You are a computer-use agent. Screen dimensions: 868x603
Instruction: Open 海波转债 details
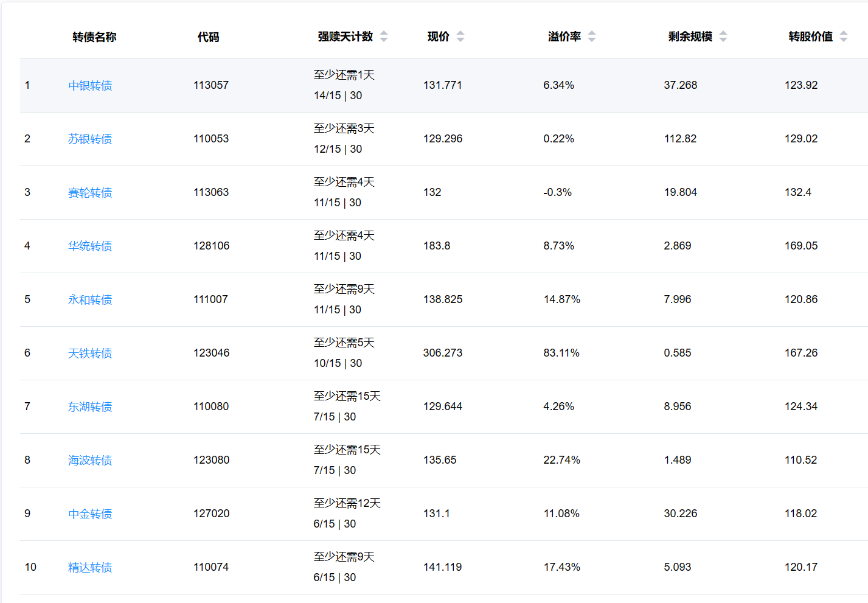[x=90, y=461]
